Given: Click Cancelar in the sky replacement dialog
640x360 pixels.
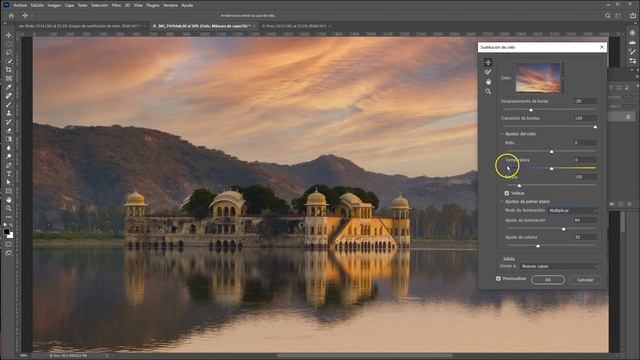Looking at the screenshot, I should (584, 280).
